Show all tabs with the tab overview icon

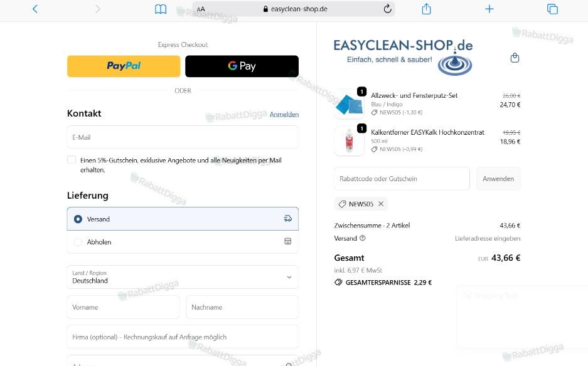[x=552, y=9]
